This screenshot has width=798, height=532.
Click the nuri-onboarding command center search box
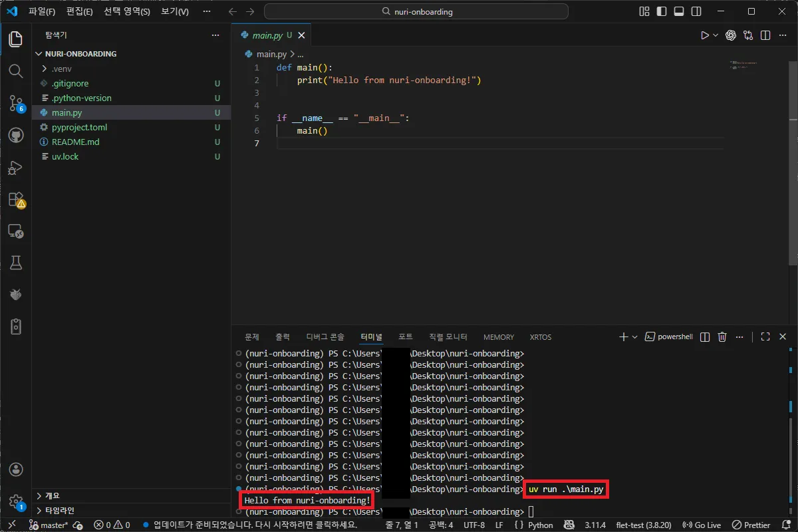416,12
